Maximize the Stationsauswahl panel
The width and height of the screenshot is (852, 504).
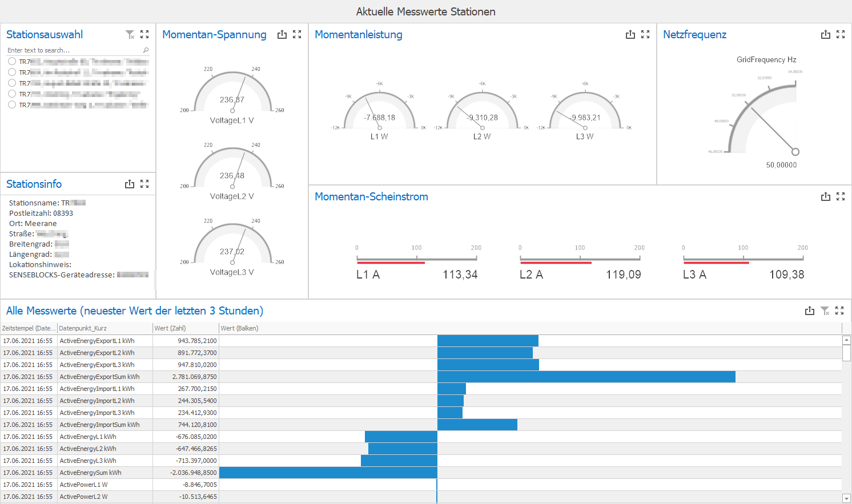click(x=144, y=35)
